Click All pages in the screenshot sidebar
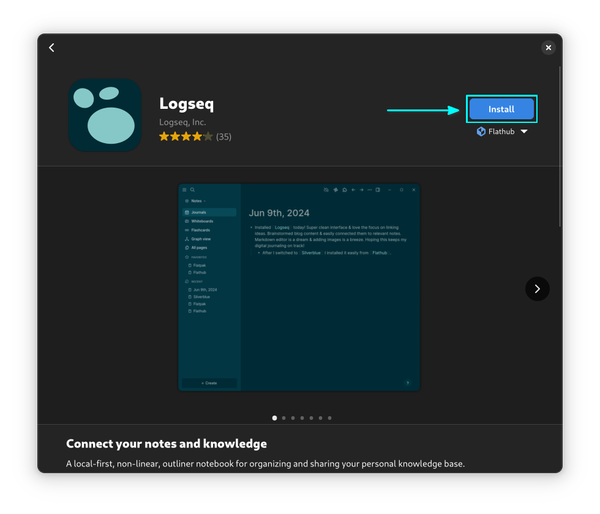Viewport: 600px width, 514px height. coord(200,248)
